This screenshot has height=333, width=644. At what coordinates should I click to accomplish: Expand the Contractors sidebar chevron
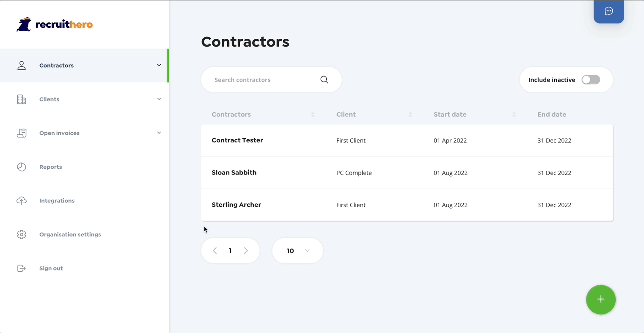pos(159,65)
